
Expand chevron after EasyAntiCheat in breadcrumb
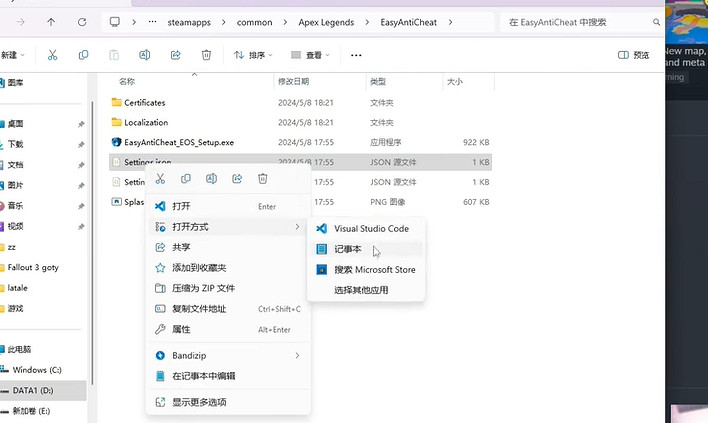[x=450, y=22]
